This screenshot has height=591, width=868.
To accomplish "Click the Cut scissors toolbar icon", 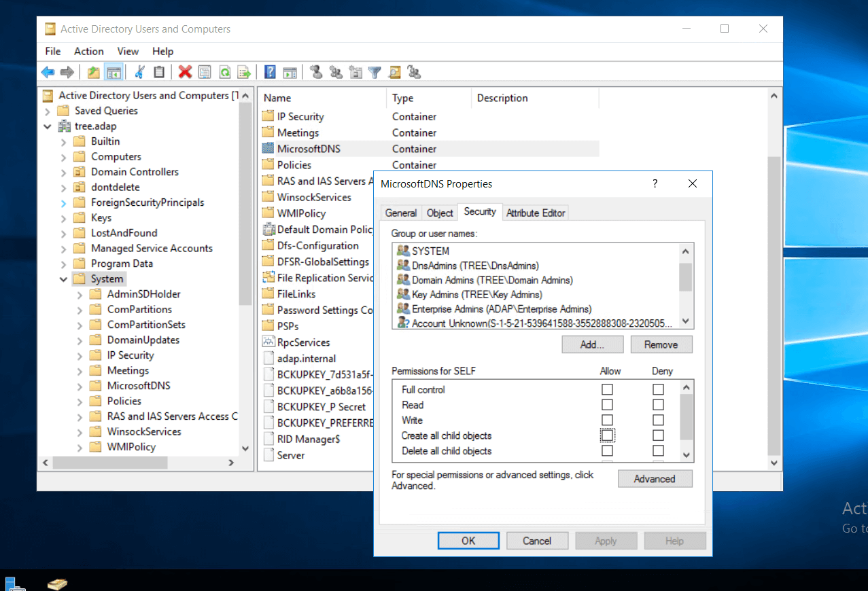I will click(140, 72).
